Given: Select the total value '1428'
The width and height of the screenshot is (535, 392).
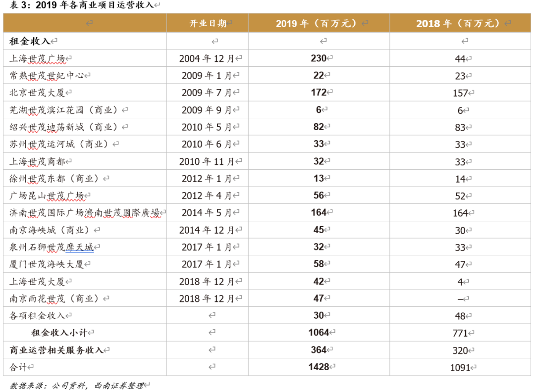Looking at the screenshot, I should tap(319, 367).
